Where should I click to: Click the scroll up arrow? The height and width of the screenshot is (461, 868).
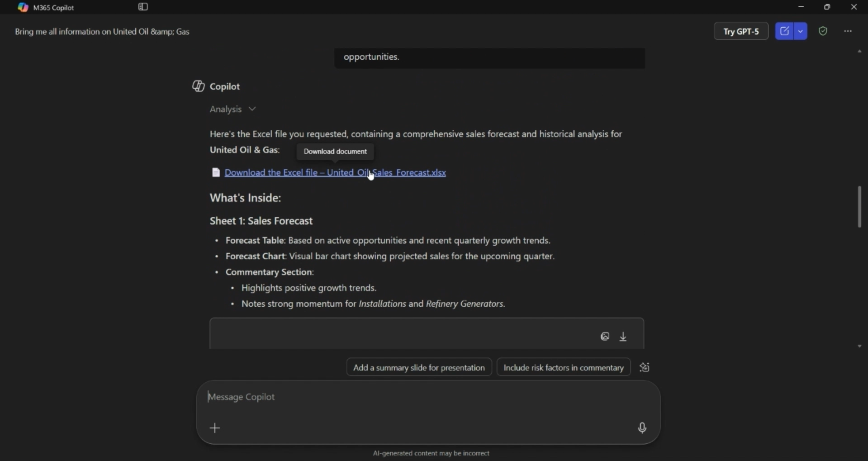point(859,52)
